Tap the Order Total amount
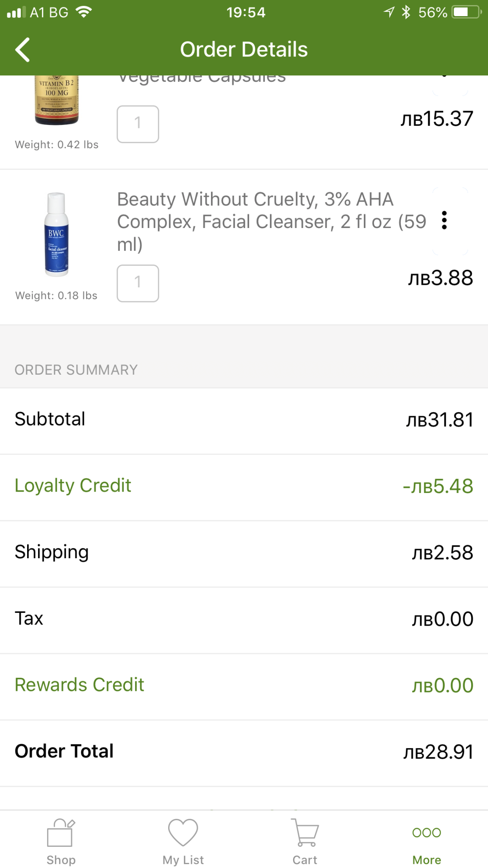Image resolution: width=488 pixels, height=868 pixels. click(438, 752)
